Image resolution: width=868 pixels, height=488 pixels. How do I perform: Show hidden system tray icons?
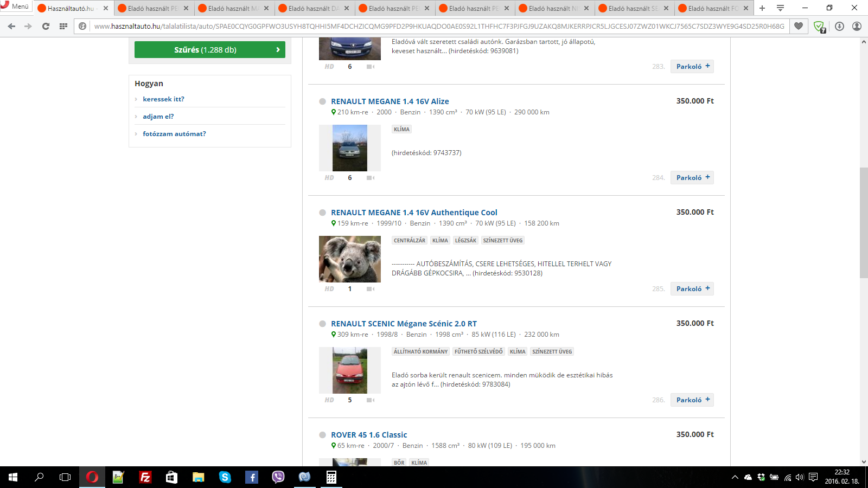tap(735, 477)
